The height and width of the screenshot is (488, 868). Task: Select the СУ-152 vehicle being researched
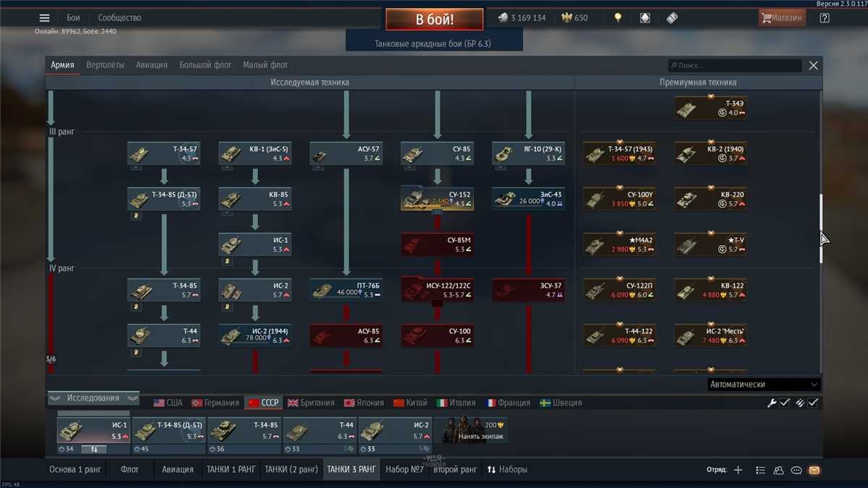pyautogui.click(x=438, y=199)
